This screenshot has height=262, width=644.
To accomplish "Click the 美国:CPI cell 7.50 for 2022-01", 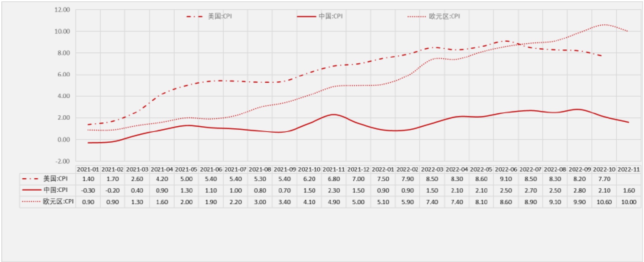I will click(383, 179).
